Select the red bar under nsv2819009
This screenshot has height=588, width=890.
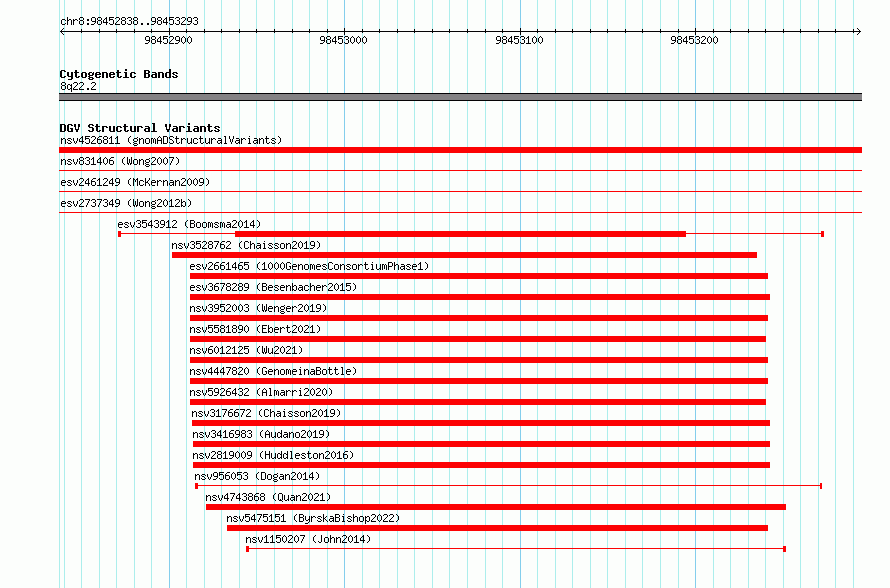point(481,465)
